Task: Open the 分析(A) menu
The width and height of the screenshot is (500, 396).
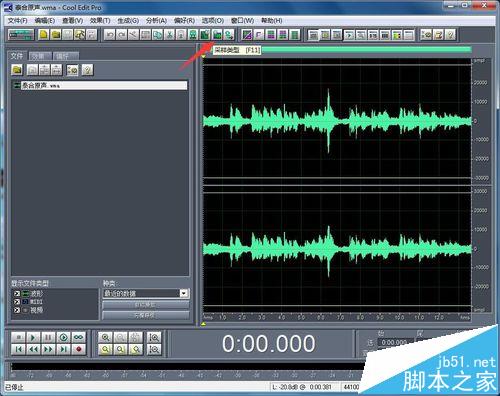Action: tap(156, 21)
